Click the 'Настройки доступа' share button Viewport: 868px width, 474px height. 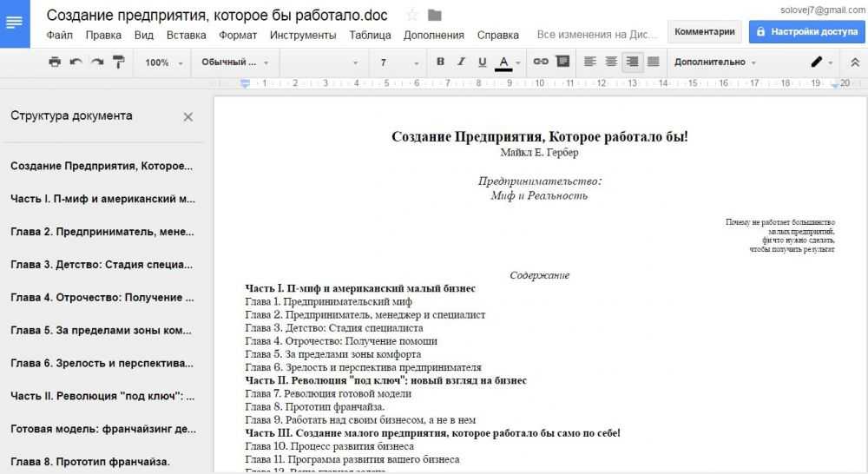tap(806, 31)
